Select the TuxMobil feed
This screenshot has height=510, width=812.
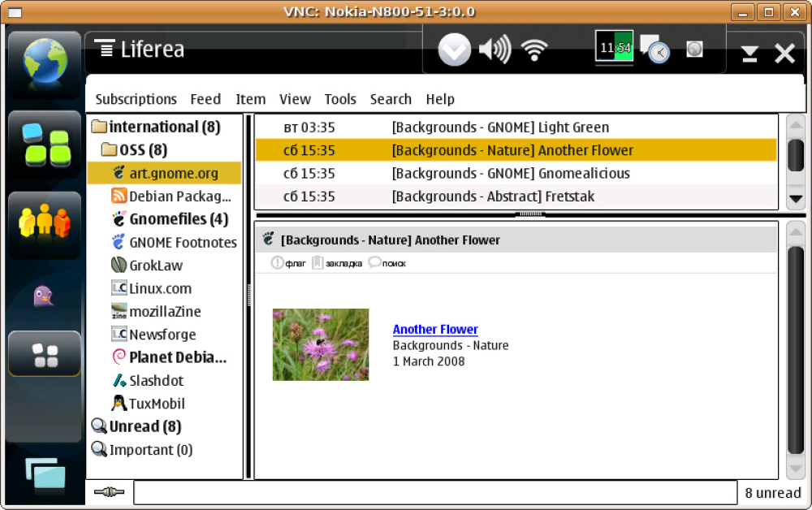(x=165, y=404)
